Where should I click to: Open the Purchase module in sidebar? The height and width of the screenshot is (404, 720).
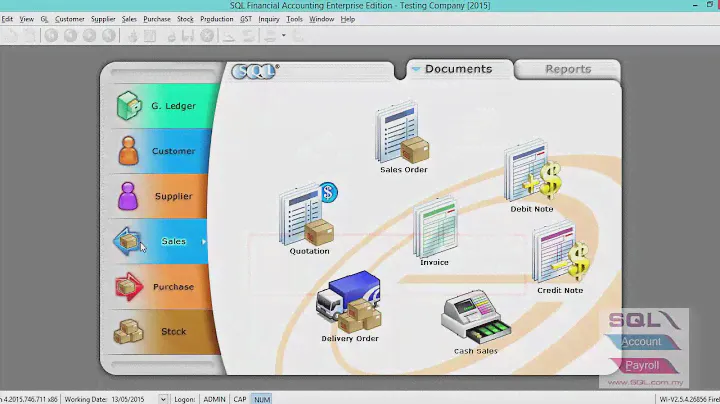pos(160,287)
